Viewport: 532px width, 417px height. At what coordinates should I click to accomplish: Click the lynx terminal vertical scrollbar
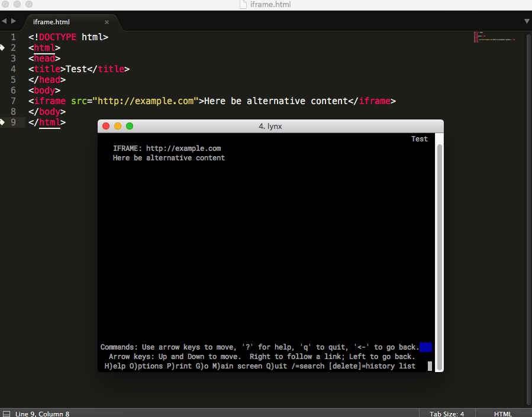[x=439, y=248]
